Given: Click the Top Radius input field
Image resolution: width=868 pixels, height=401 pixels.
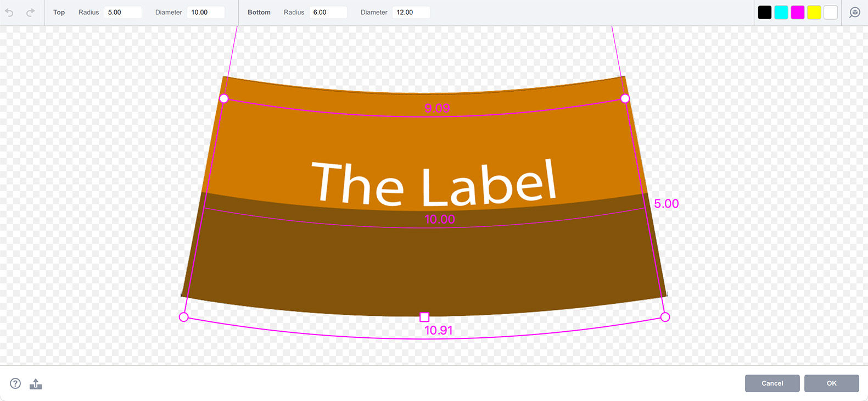Looking at the screenshot, I should pos(123,12).
